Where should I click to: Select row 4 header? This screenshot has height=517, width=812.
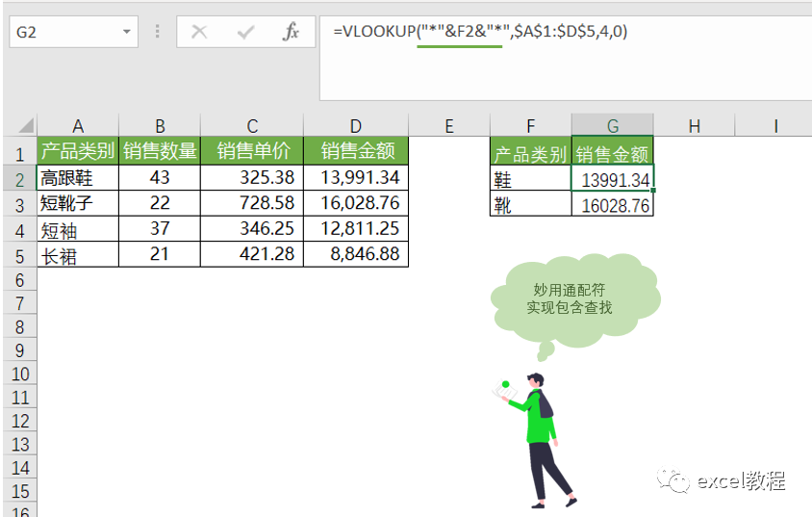click(19, 230)
